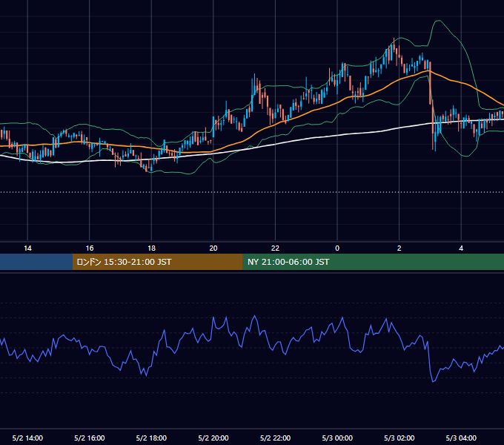Click the 5/3 04:00 date label

461,438
